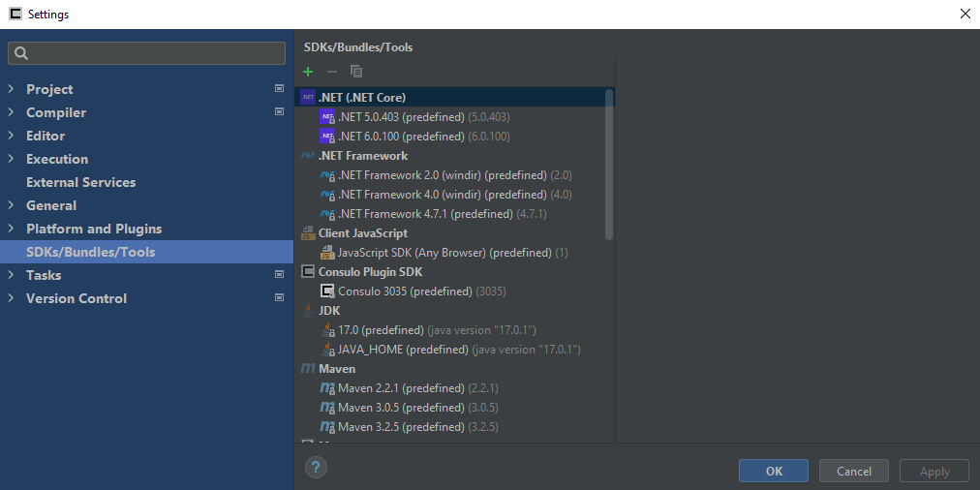Expand the Project settings node

[x=11, y=89]
